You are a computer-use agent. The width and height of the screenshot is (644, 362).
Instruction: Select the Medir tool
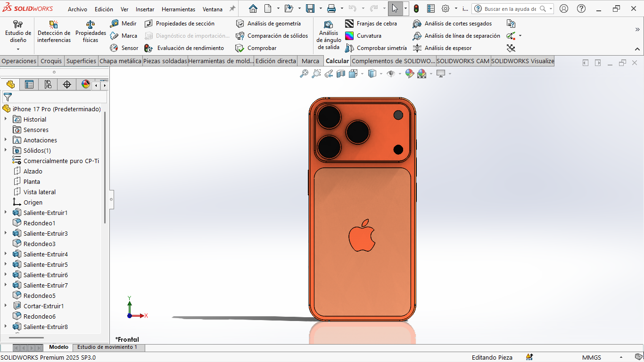pyautogui.click(x=124, y=24)
